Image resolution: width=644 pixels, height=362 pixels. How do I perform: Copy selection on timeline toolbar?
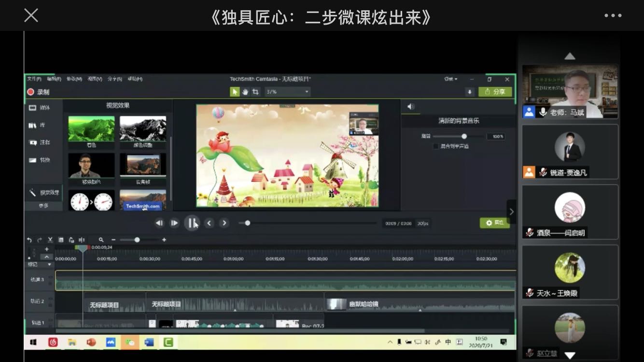(x=61, y=239)
